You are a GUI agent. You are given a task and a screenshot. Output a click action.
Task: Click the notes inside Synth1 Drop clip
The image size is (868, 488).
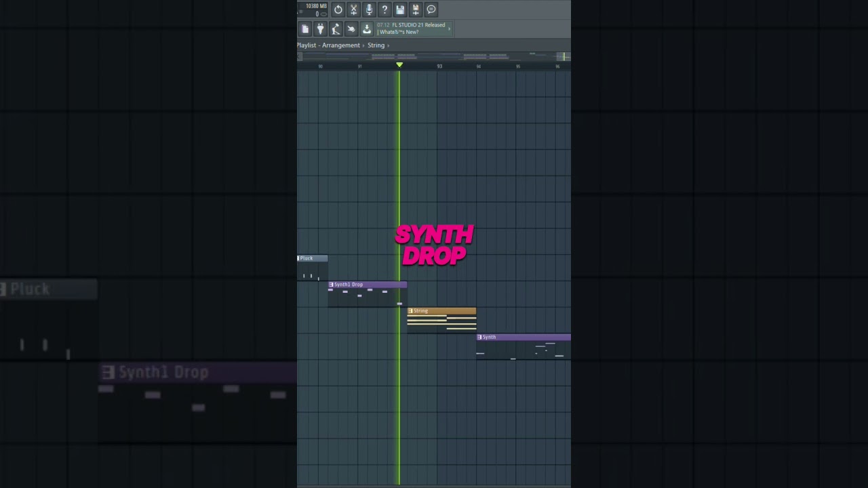(x=368, y=297)
